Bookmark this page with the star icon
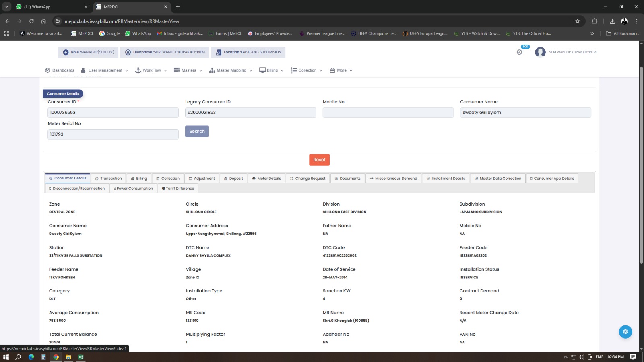 tap(578, 21)
